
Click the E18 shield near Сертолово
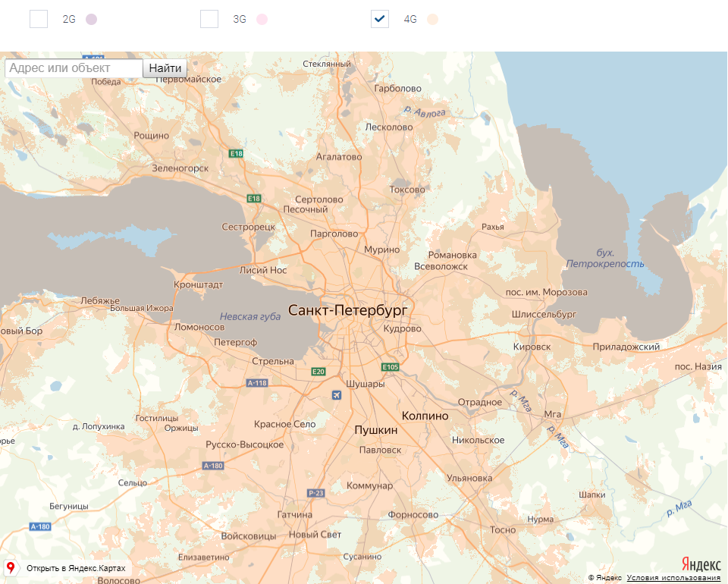click(254, 198)
